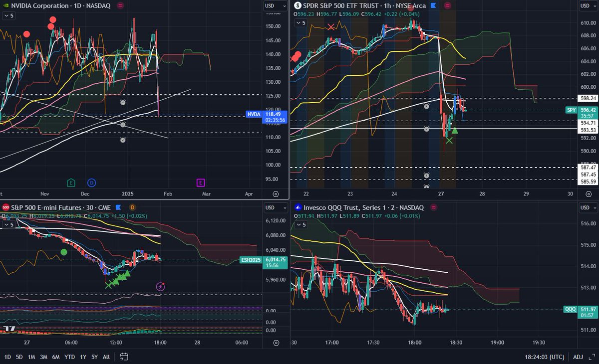Select the 1D date range
Viewport: 599px width, 364px height.
[7, 357]
